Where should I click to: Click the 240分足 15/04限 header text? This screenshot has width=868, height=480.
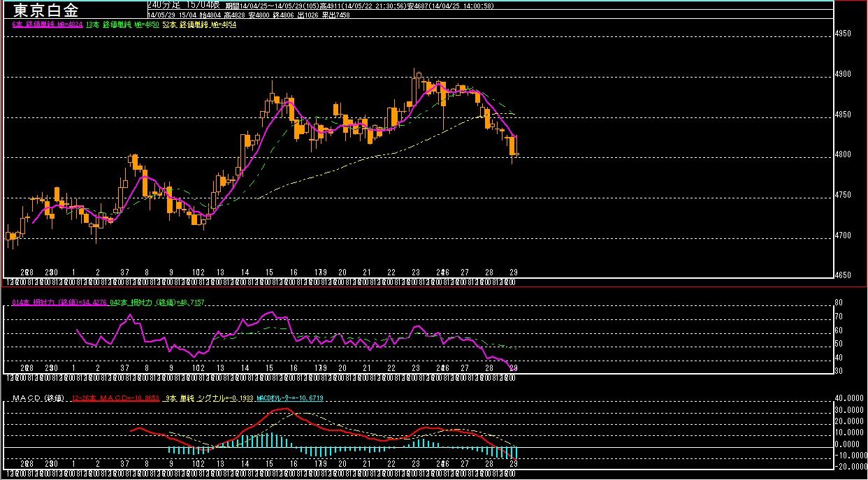184,4
